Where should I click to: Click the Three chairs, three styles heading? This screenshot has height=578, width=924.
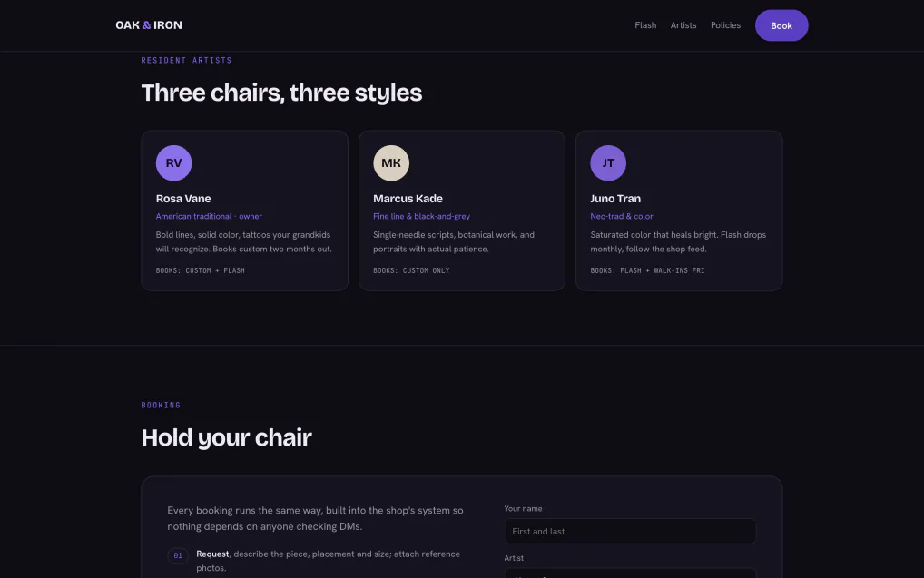[281, 93]
